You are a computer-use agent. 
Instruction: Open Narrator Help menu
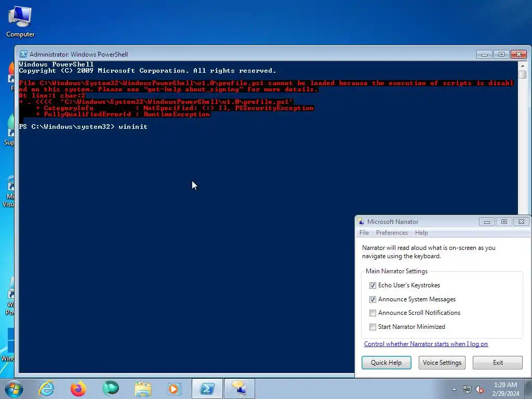[x=421, y=233]
